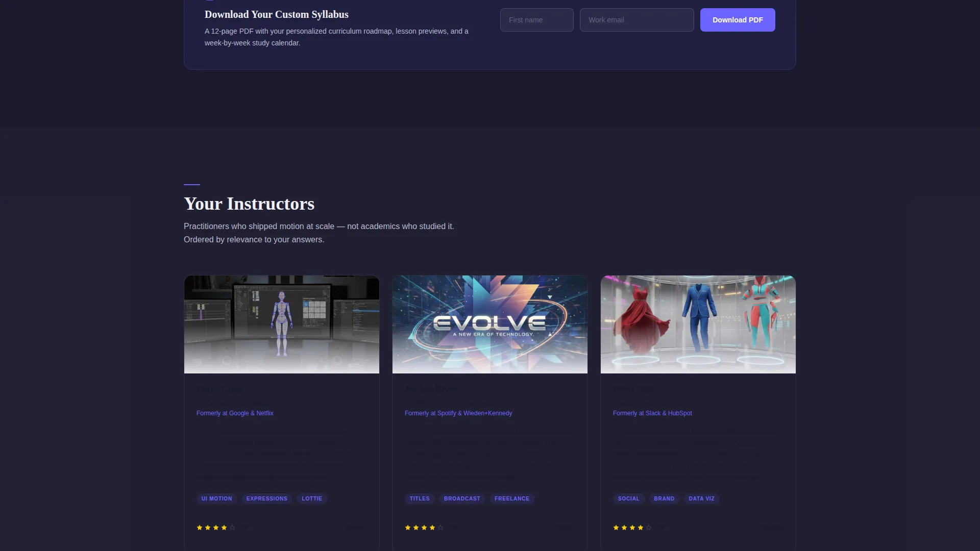Click the star rating under the SOCIAL tag

(632, 528)
